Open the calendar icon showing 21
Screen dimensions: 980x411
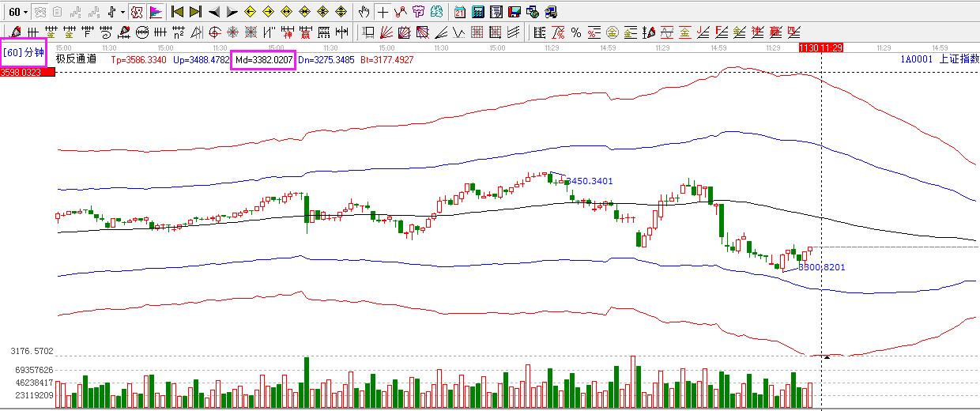click(x=460, y=12)
